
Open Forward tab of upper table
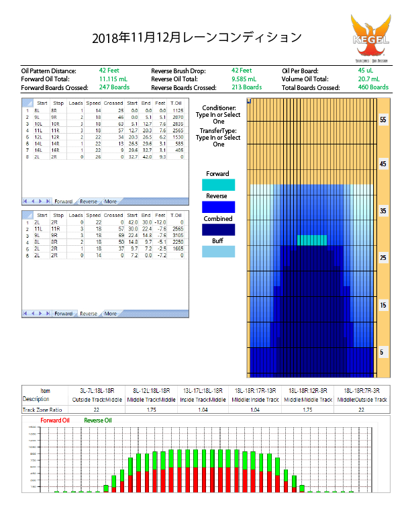click(63, 202)
